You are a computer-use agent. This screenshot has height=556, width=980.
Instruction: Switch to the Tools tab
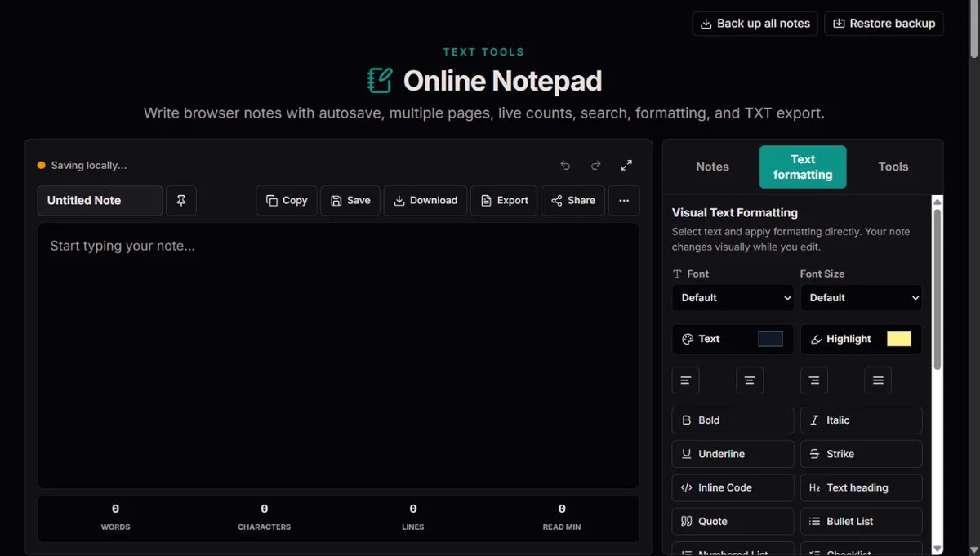pos(893,167)
